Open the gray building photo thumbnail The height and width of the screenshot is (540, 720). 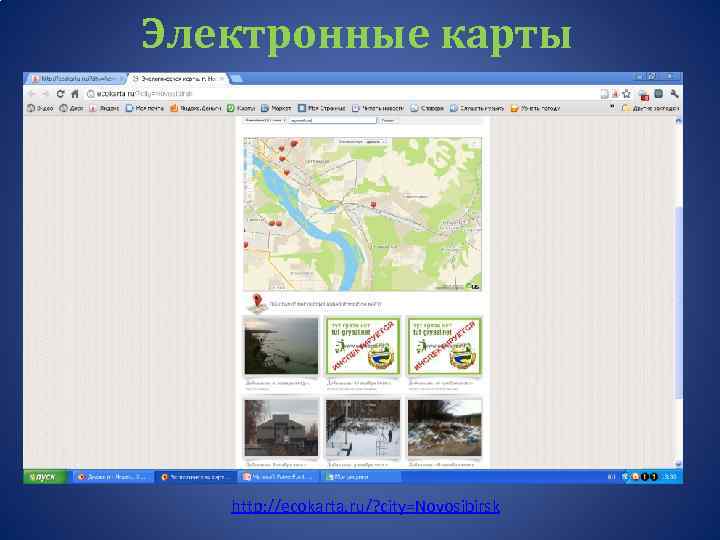[281, 428]
